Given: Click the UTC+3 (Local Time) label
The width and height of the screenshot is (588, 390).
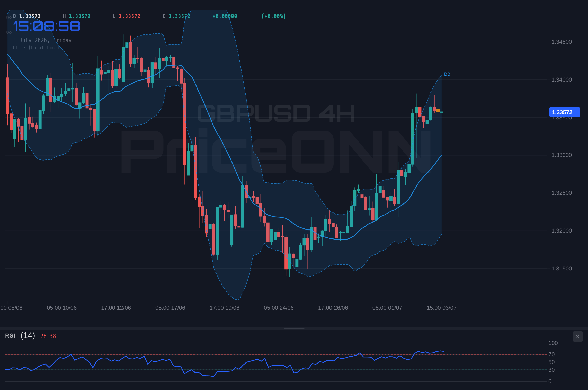Looking at the screenshot, I should tap(36, 48).
